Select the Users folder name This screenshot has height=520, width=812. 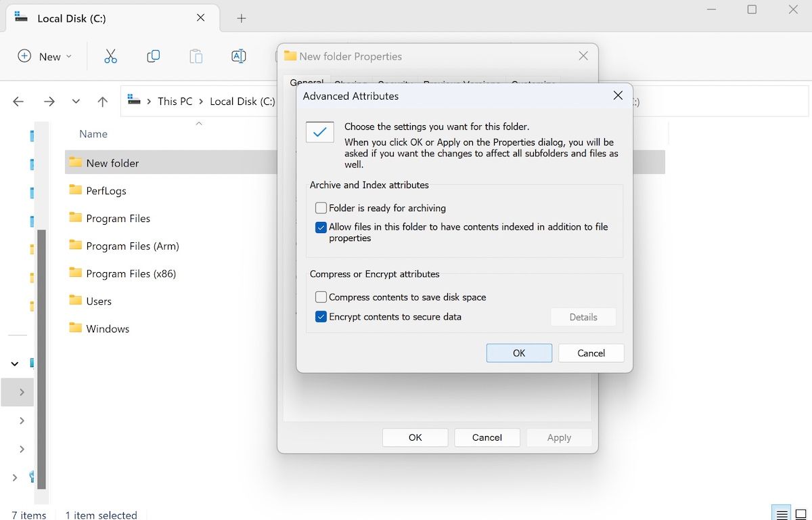pos(99,301)
